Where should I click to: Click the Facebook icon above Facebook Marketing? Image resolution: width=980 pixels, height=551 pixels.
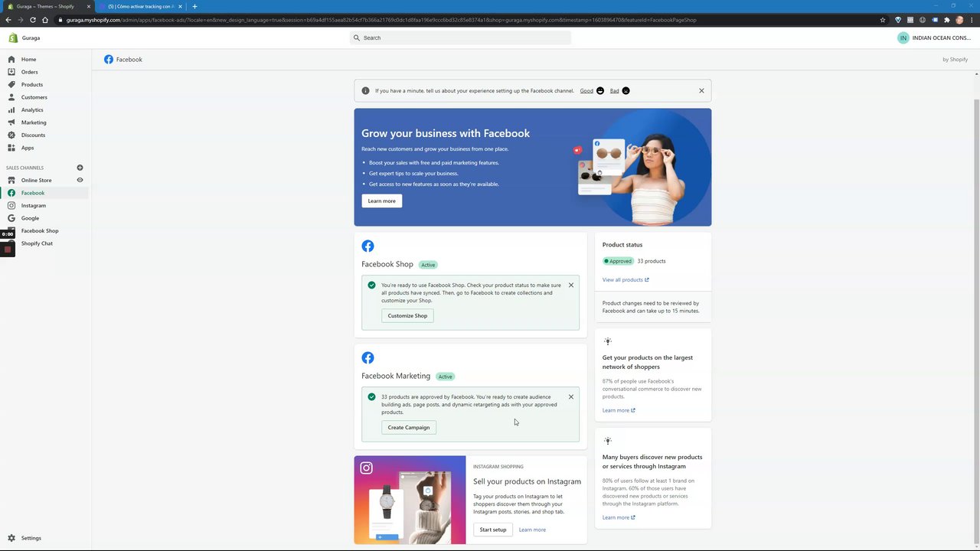point(367,357)
